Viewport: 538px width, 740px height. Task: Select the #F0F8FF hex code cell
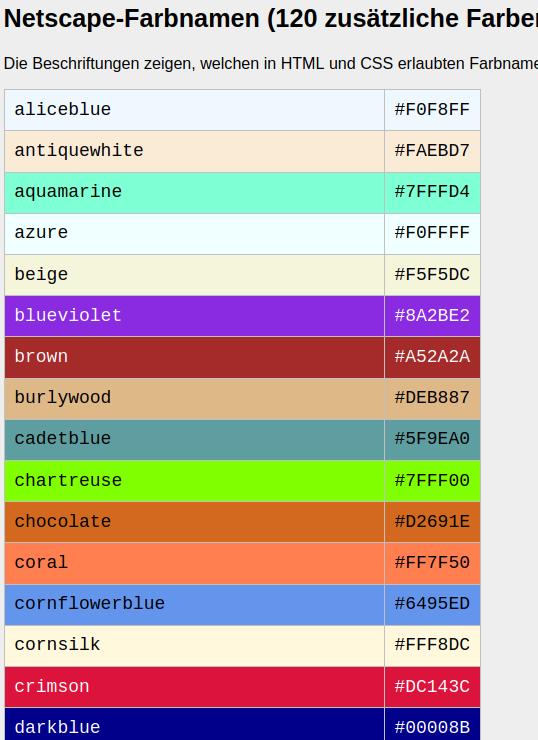pyautogui.click(x=432, y=110)
